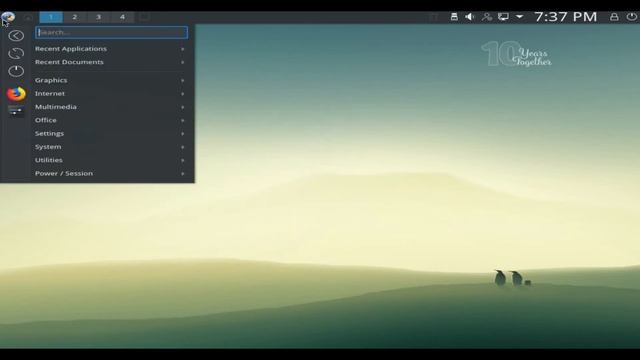Click the display monitor tray icon
The height and width of the screenshot is (360, 640).
coord(503,17)
